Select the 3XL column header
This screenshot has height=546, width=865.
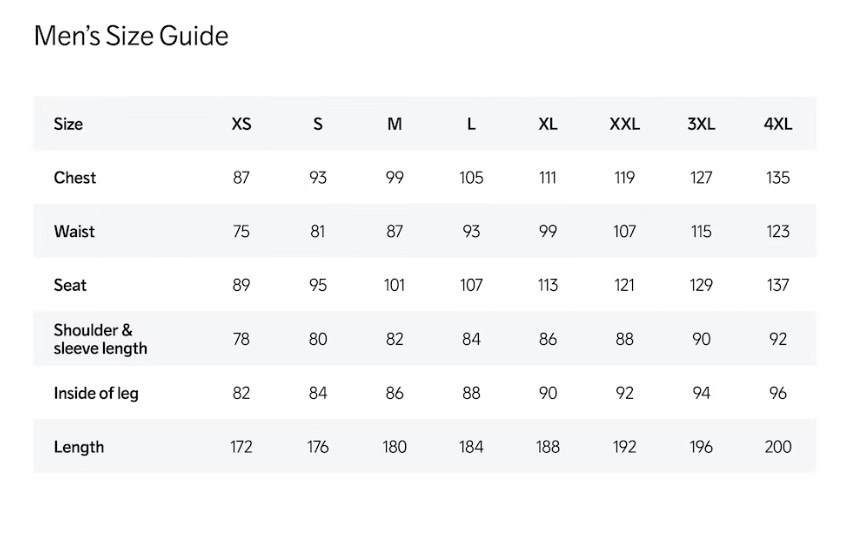click(701, 124)
